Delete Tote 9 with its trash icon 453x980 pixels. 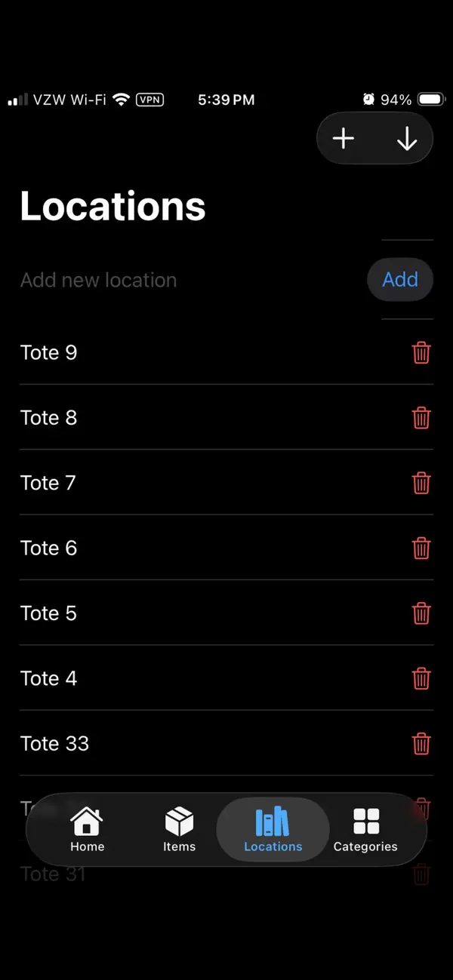click(421, 352)
